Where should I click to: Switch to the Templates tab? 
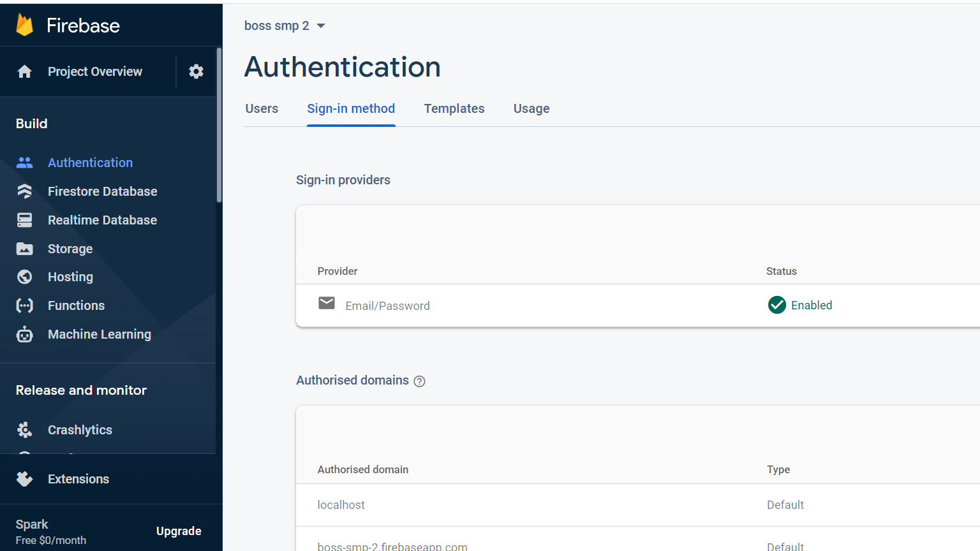point(454,108)
